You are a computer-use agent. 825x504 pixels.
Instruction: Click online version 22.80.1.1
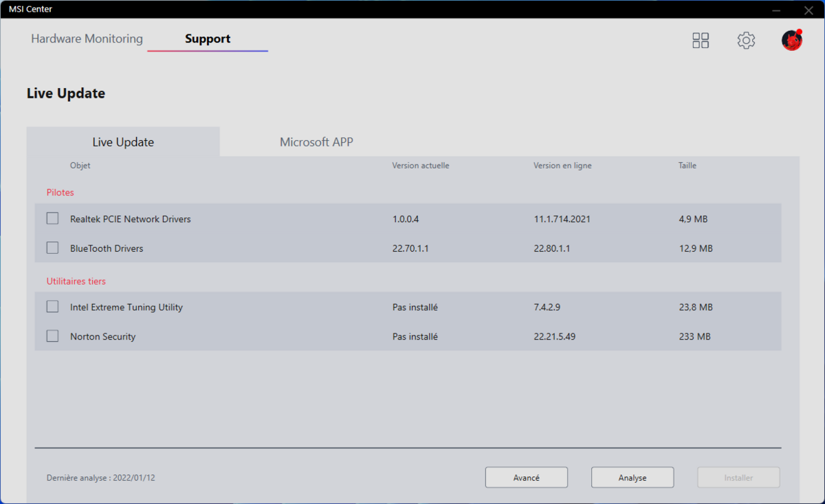552,248
